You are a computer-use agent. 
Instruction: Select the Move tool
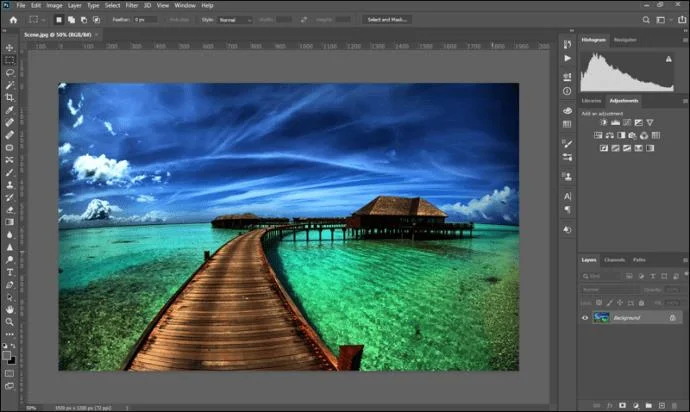point(10,47)
